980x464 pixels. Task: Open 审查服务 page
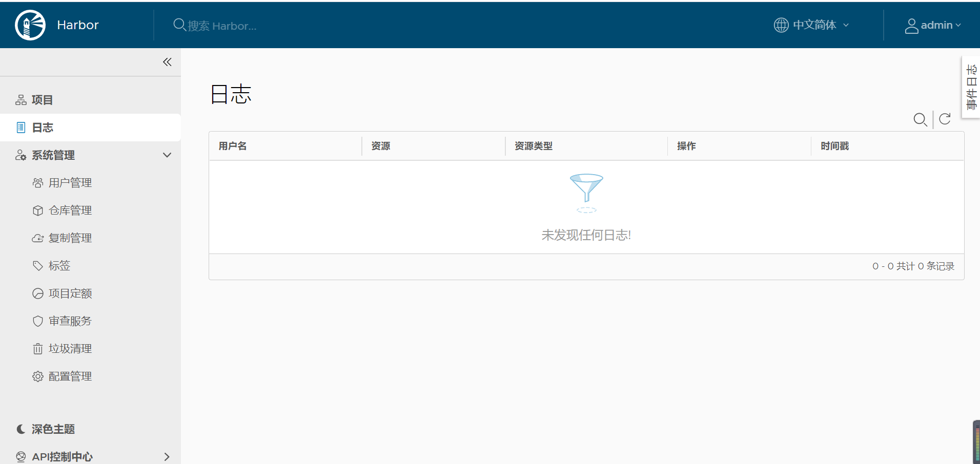[x=70, y=321]
